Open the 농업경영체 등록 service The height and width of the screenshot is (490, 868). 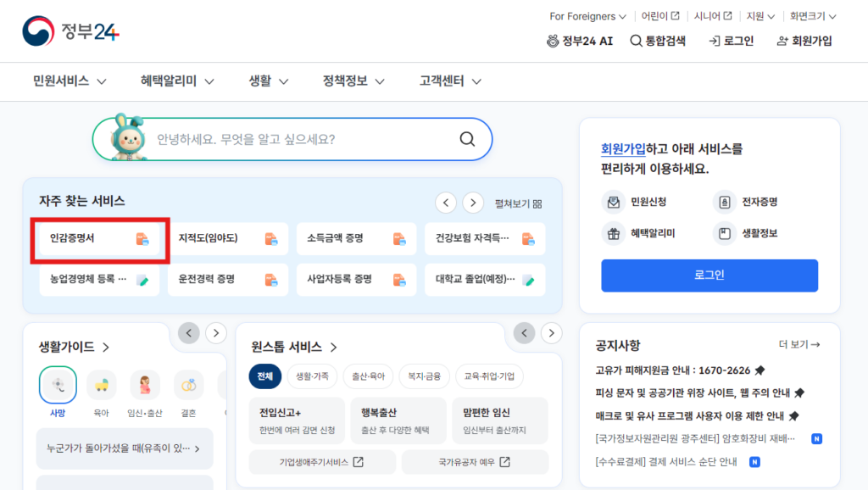pyautogui.click(x=100, y=280)
